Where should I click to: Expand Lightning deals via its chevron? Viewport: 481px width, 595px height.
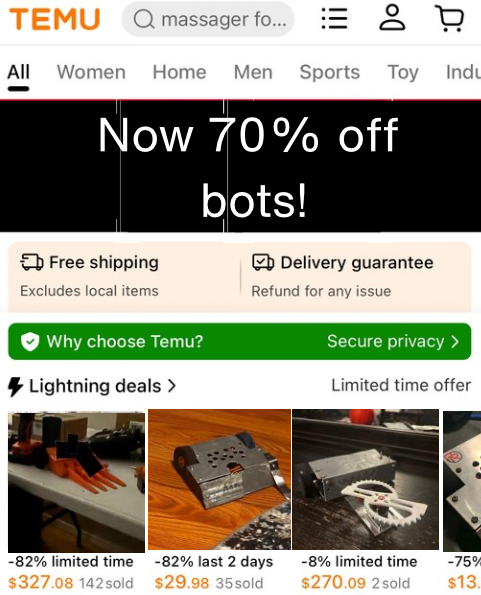tap(172, 386)
